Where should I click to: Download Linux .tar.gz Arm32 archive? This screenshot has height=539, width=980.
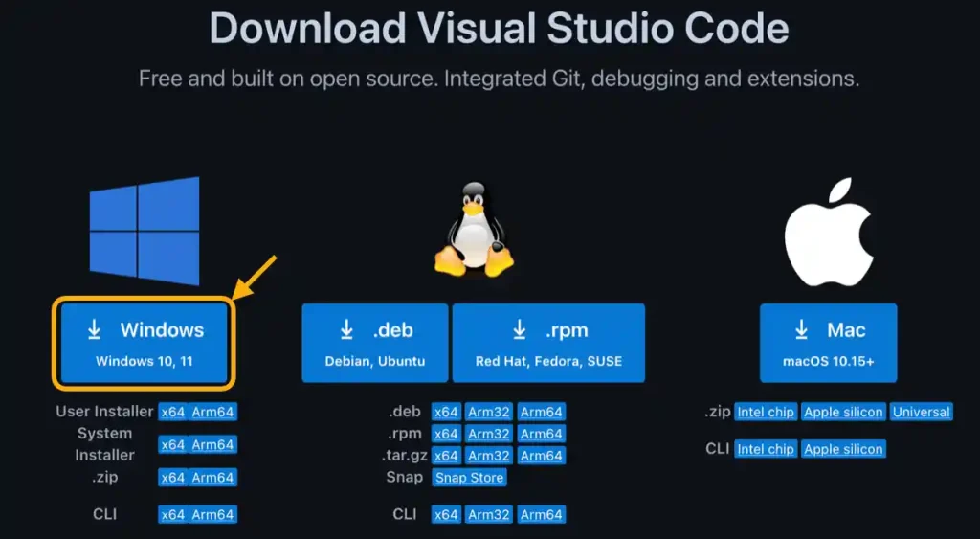click(x=489, y=455)
